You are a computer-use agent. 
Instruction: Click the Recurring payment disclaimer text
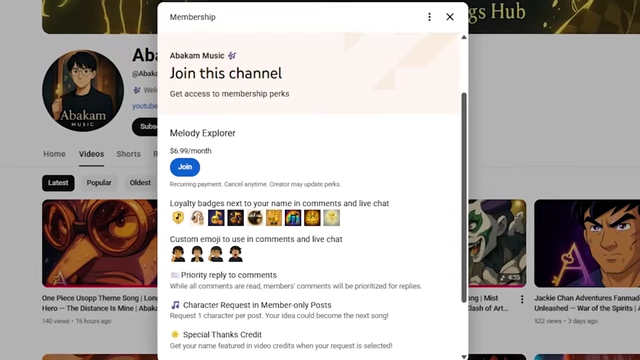(255, 184)
